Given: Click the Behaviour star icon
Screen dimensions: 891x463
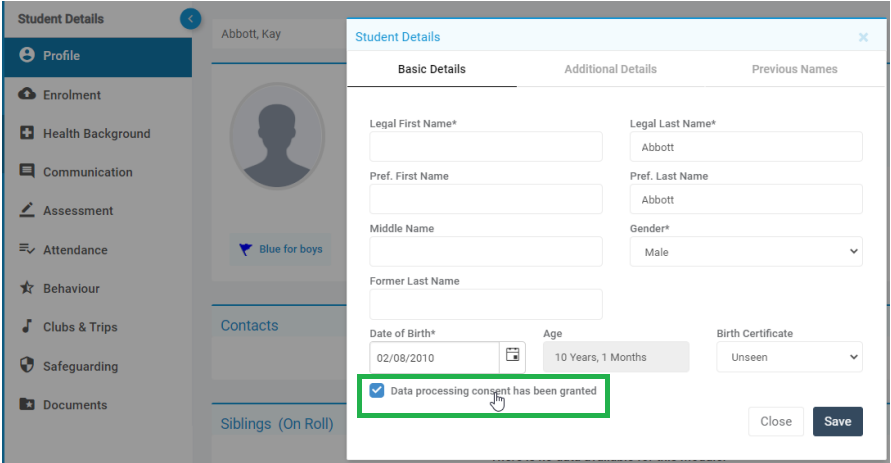Looking at the screenshot, I should click(x=27, y=287).
